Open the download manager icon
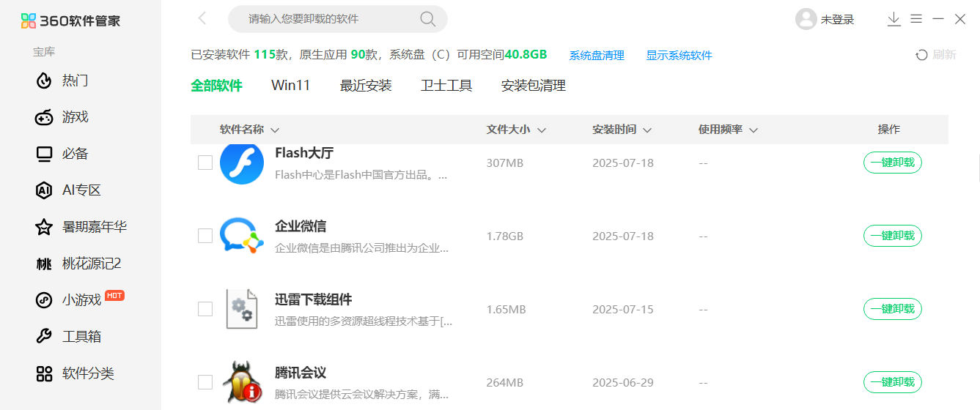Viewport: 980px width, 410px height. click(894, 20)
